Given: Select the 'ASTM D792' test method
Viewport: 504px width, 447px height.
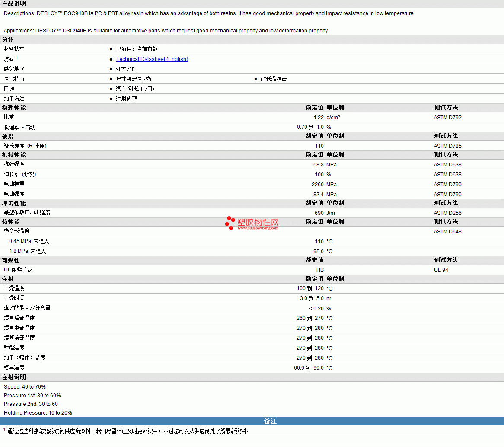Looking at the screenshot, I should (448, 118).
